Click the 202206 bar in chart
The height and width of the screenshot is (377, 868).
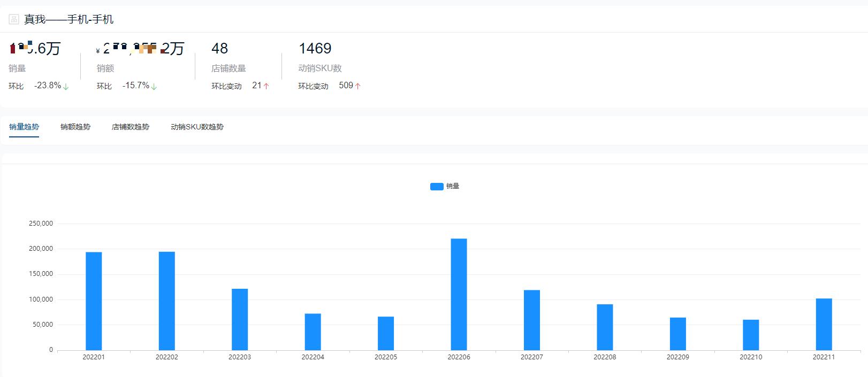[459, 294]
